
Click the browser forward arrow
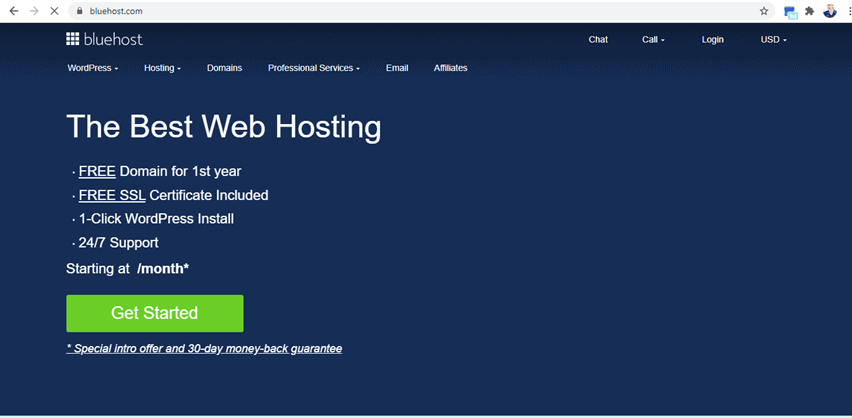[x=33, y=11]
